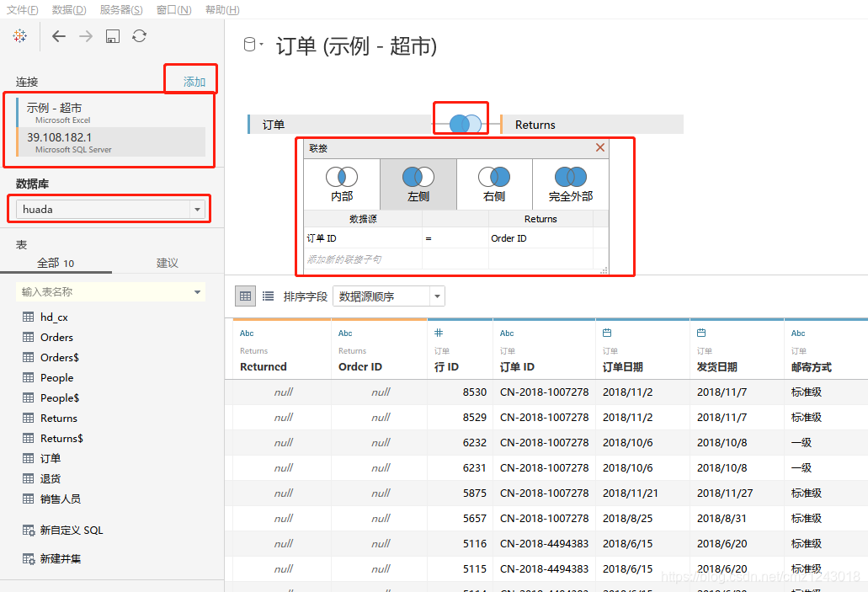The image size is (868, 592).
Task: Select the full outer join (完全外部) type
Action: pyautogui.click(x=571, y=184)
